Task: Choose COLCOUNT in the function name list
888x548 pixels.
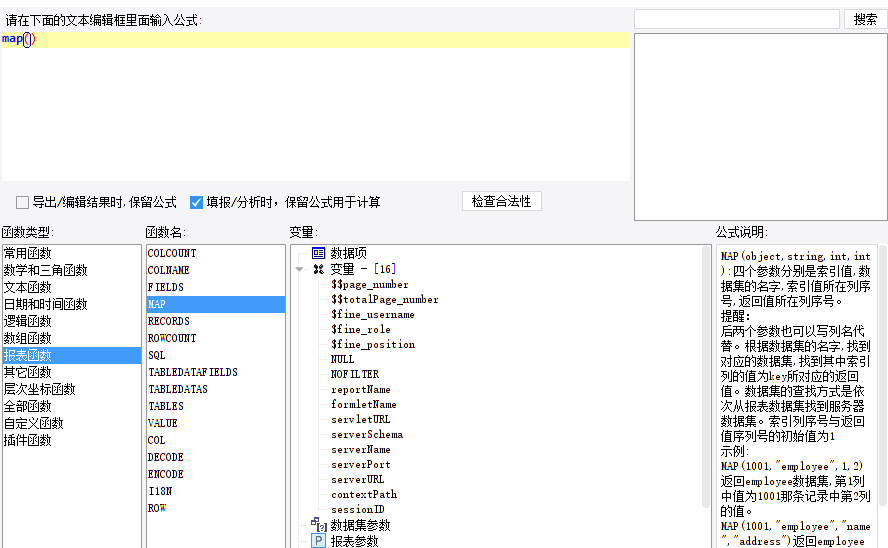Action: point(215,253)
